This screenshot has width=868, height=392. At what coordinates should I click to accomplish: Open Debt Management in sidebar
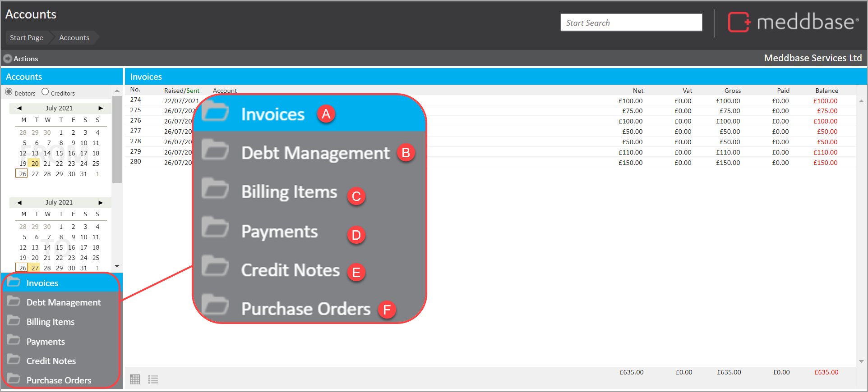[61, 302]
